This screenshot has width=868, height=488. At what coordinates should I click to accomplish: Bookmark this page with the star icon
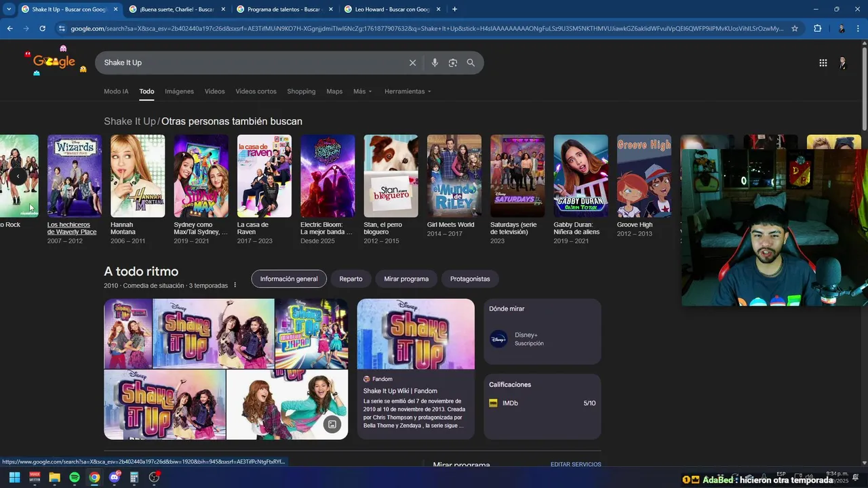click(x=795, y=28)
